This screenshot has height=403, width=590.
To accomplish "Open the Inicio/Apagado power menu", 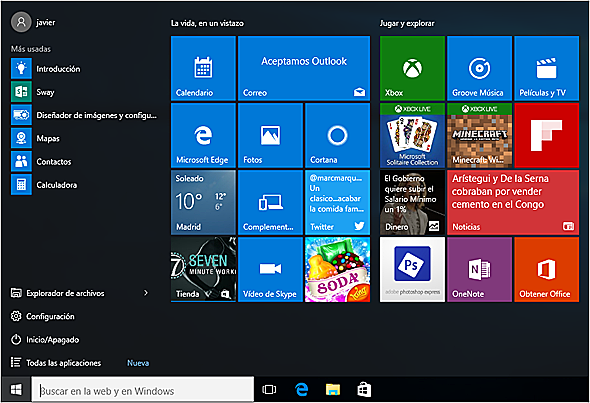I will click(44, 340).
